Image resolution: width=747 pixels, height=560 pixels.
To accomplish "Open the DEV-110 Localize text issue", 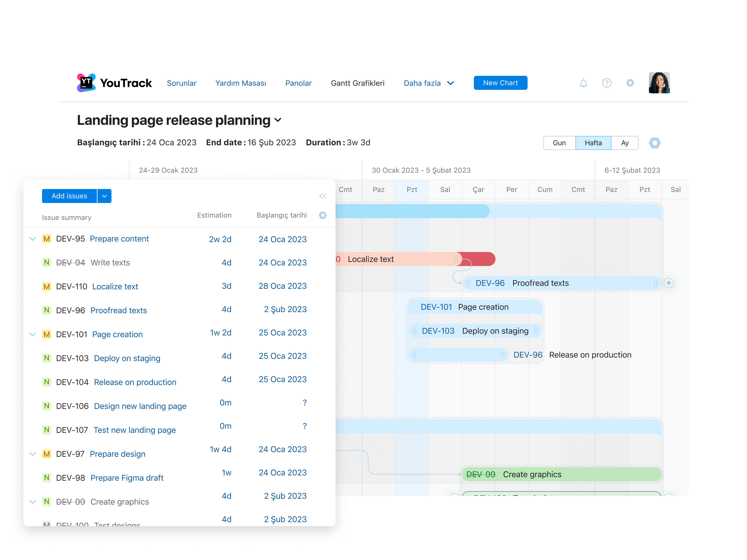I will tap(115, 286).
